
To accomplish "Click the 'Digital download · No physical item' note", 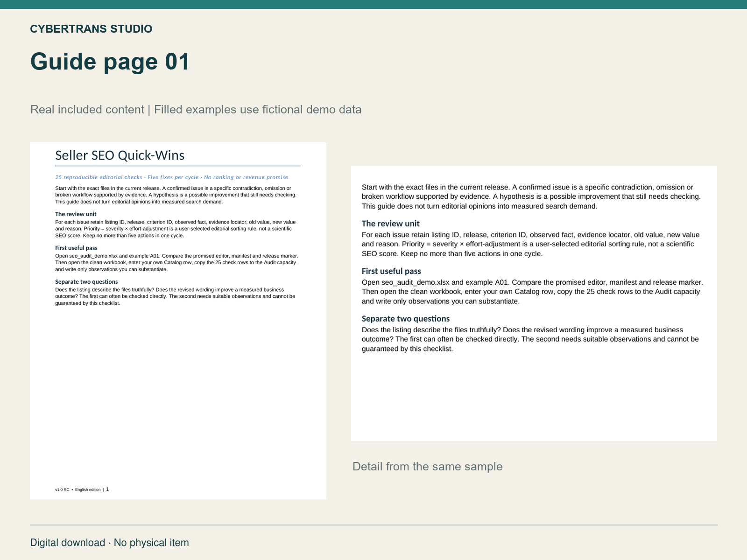I will tap(109, 543).
